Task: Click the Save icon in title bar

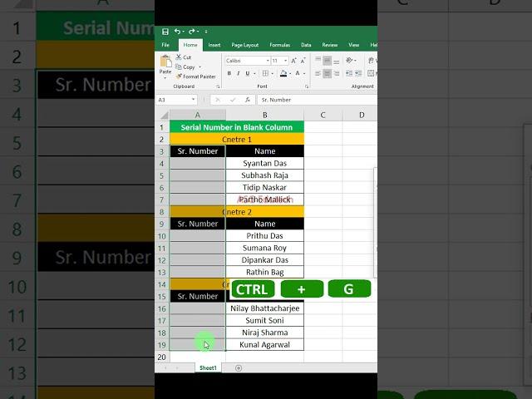Action: click(165, 32)
